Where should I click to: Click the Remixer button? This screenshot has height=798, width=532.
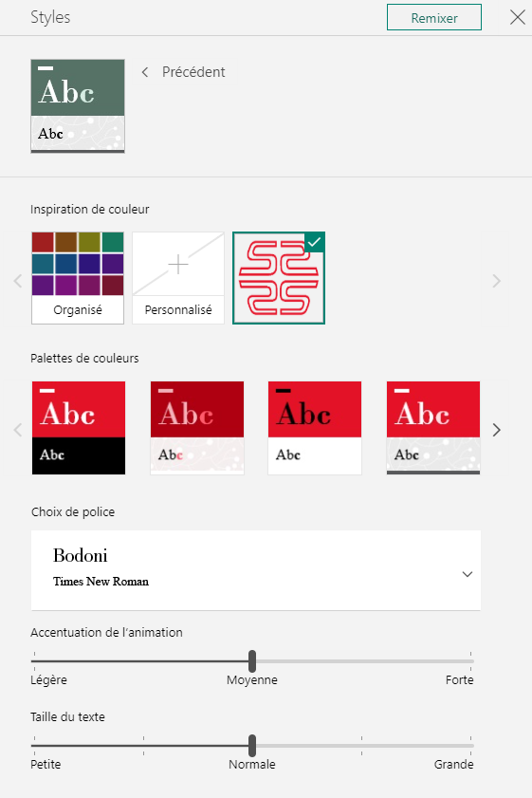tap(433, 18)
